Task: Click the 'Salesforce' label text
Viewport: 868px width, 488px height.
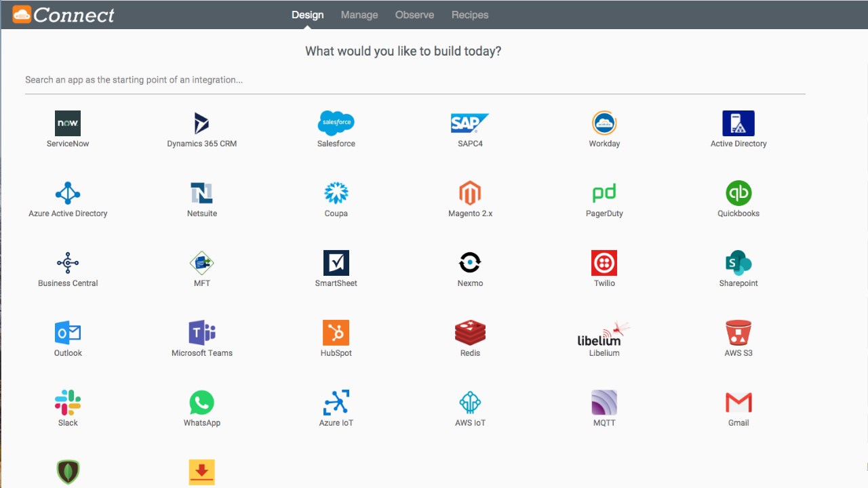Action: (x=336, y=144)
